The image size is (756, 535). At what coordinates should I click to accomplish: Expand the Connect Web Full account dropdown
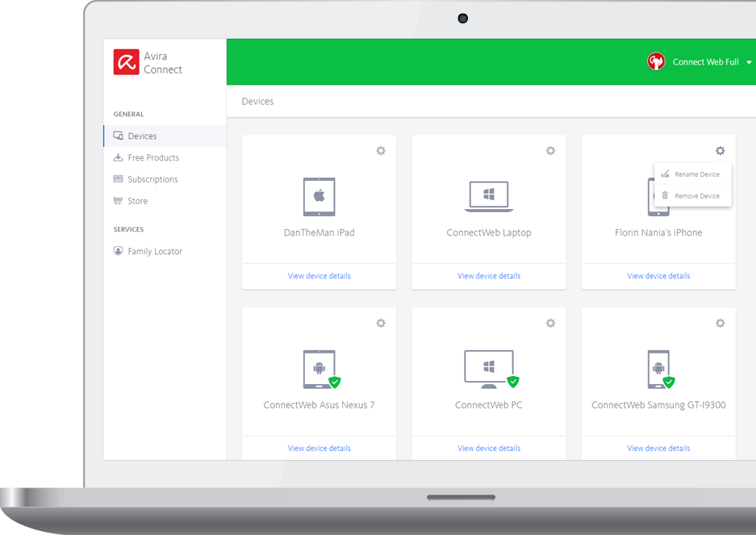(x=749, y=62)
